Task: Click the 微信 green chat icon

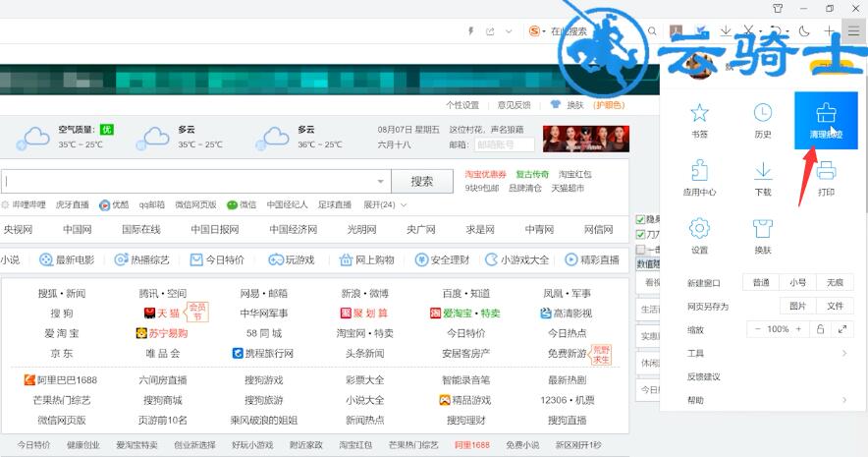Action: tap(232, 205)
